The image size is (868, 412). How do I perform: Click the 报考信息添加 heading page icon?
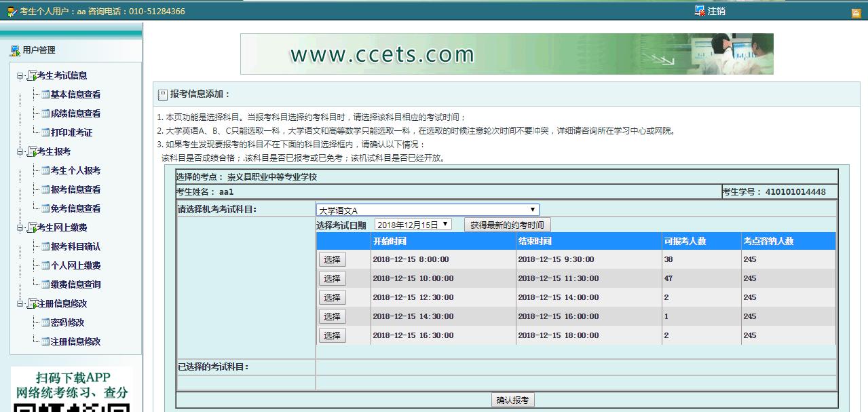162,94
